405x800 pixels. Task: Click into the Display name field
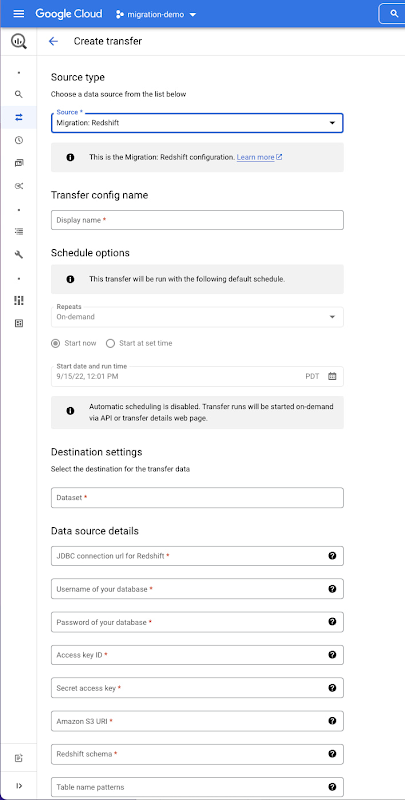[197, 220]
